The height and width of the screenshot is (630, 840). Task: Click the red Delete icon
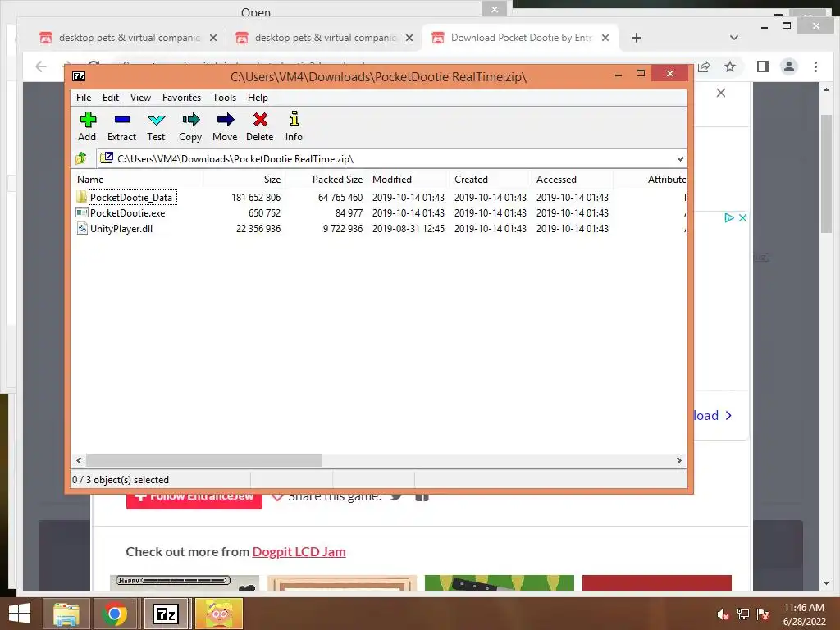[x=260, y=120]
